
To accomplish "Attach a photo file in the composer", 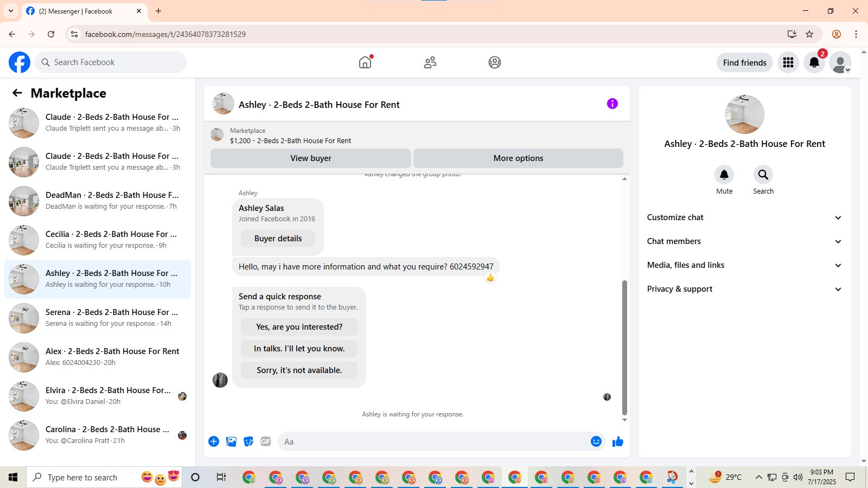I will click(231, 441).
